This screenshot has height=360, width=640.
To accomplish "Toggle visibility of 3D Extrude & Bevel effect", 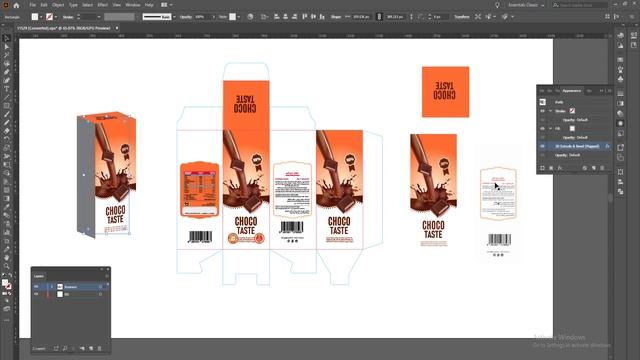I will tap(542, 146).
